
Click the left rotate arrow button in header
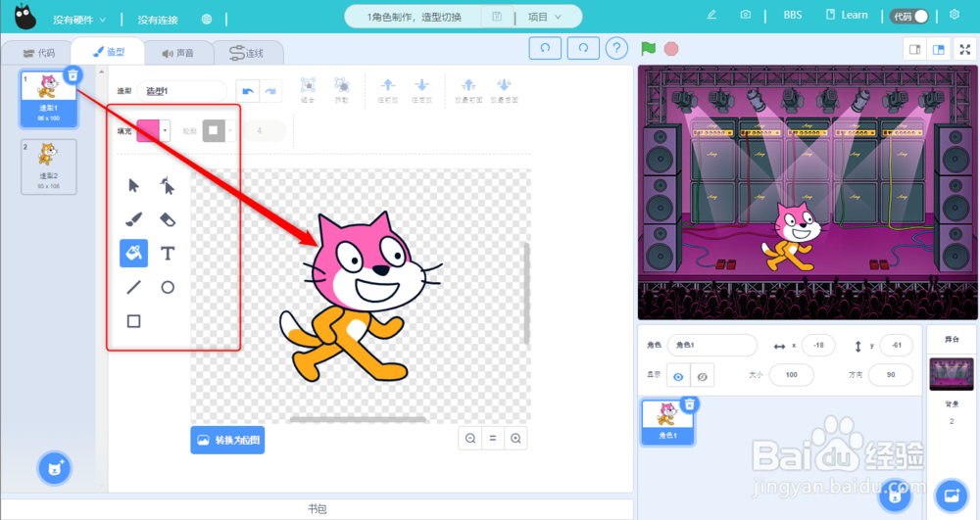545,48
